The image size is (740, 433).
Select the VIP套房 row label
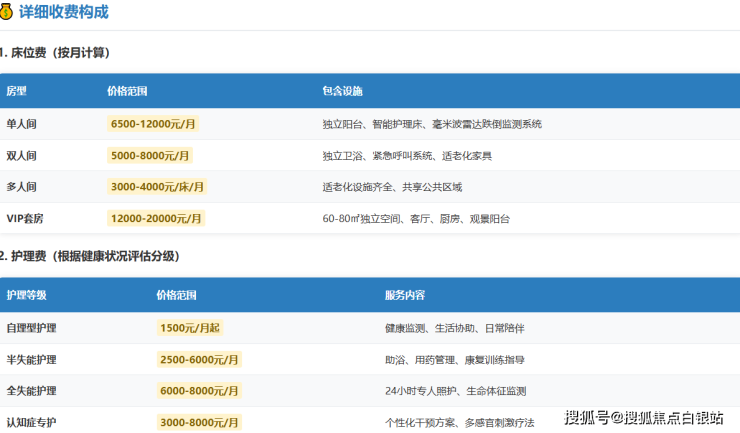[x=25, y=218]
